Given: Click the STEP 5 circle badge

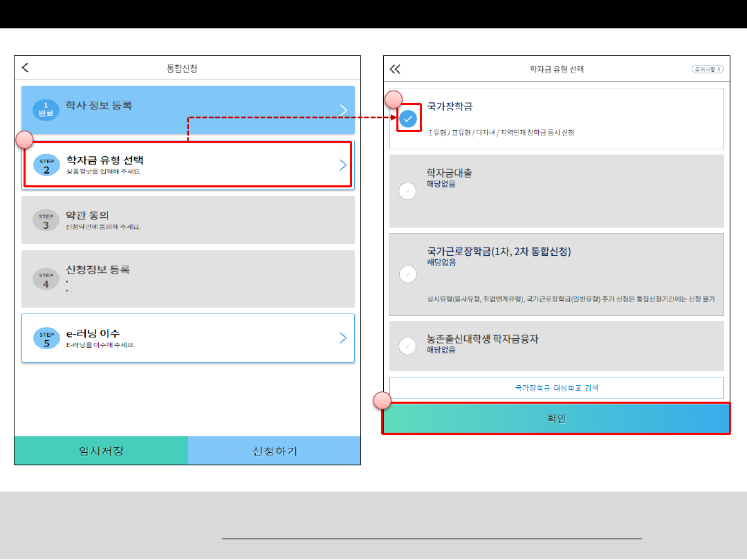Looking at the screenshot, I should [x=46, y=338].
